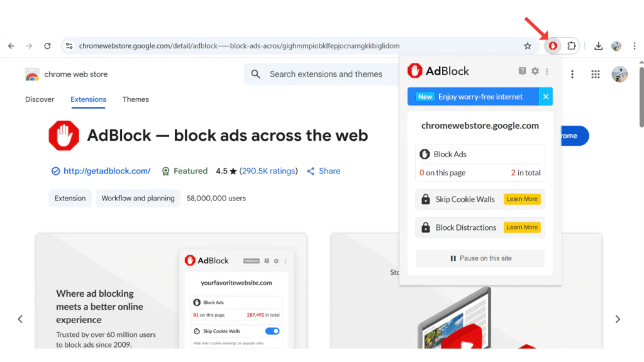Bookmark this page with the star icon

(x=528, y=46)
